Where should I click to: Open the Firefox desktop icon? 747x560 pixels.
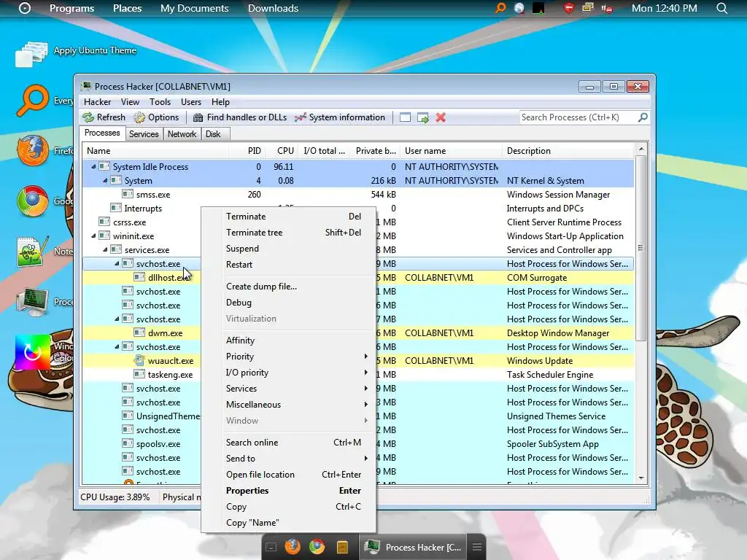(33, 150)
